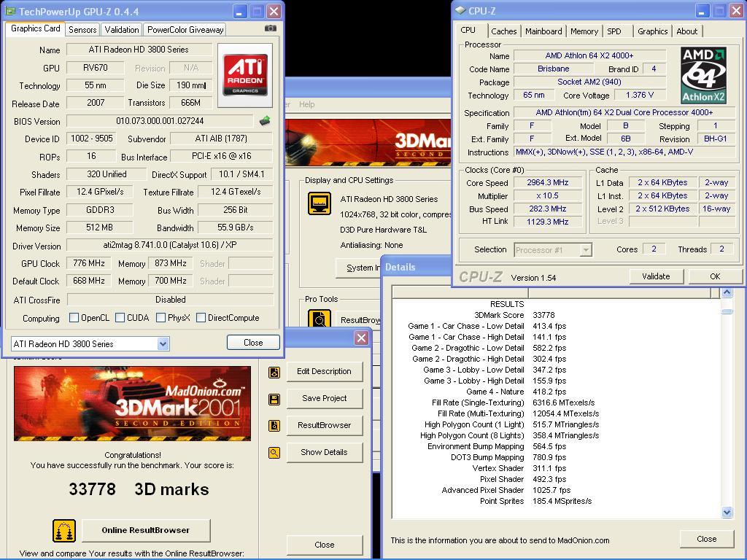Click the Show Details magnifier icon
Image resolution: width=747 pixels, height=560 pixels.
[274, 452]
